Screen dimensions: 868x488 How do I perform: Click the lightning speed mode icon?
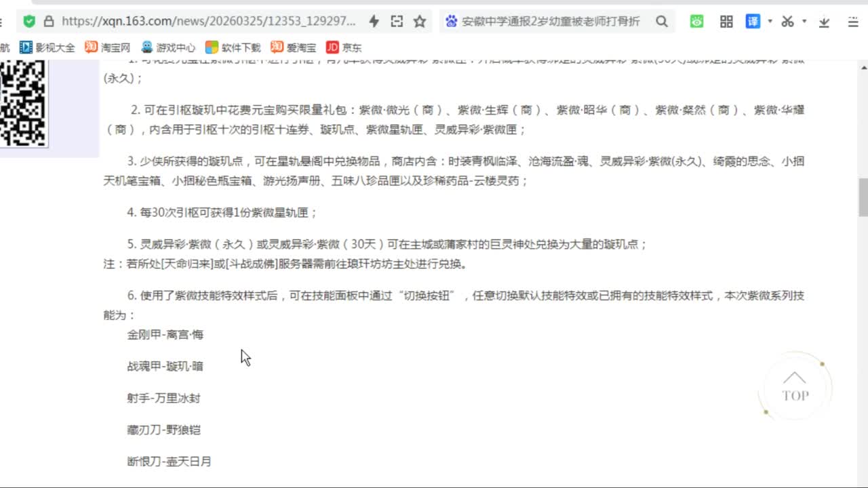tap(374, 22)
